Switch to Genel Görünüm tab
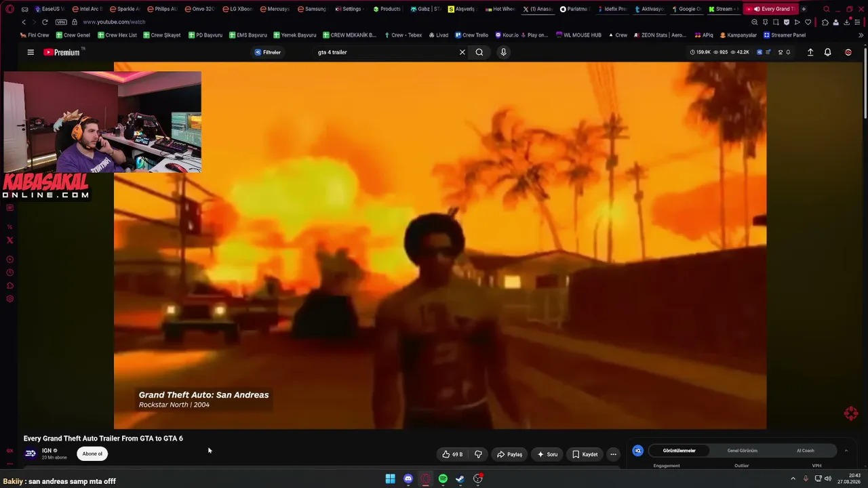868x488 pixels. pos(743,451)
